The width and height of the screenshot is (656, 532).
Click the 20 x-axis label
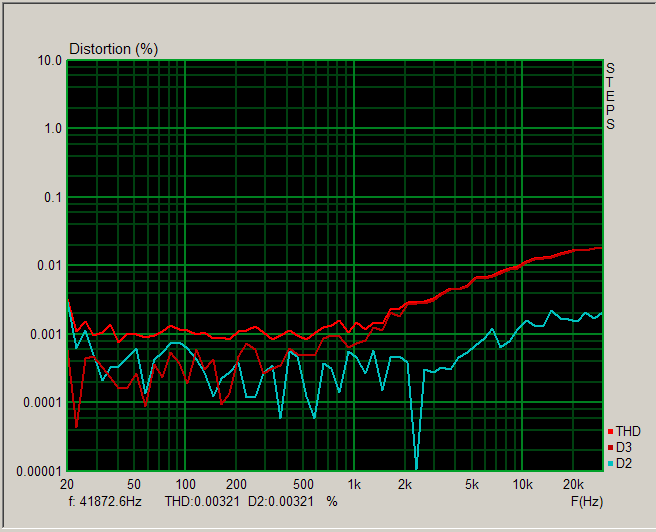point(67,484)
